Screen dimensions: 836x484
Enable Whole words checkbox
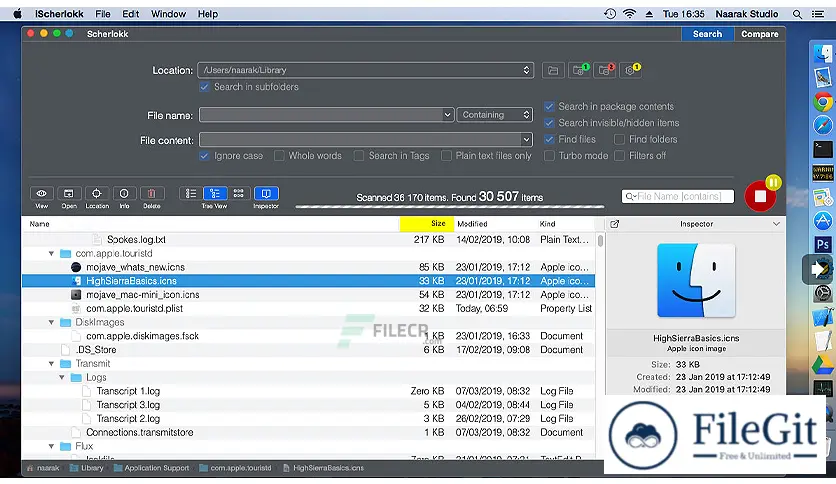[x=279, y=156]
